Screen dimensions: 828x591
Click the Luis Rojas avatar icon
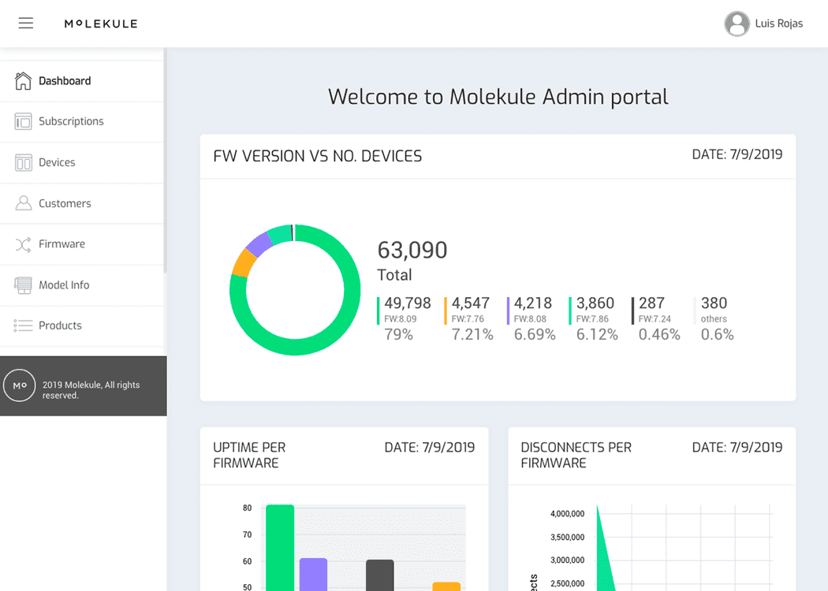(x=737, y=24)
